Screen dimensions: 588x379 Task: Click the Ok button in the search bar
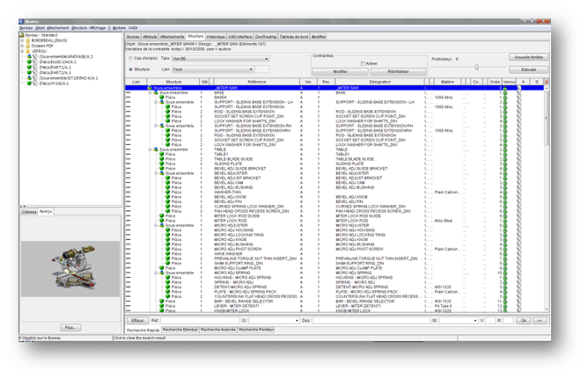click(523, 321)
